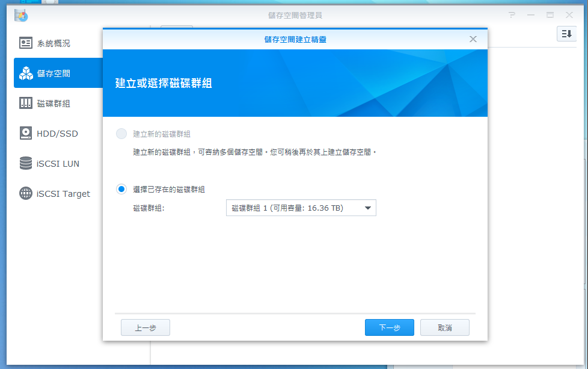The height and width of the screenshot is (369, 588).
Task: Open iSCSI LUN section label
Action: point(58,164)
